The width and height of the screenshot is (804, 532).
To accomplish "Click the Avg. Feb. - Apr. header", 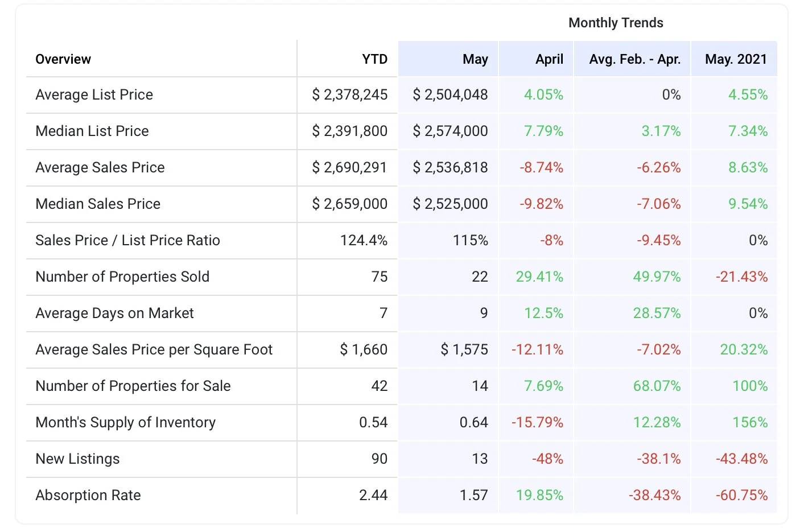I will [634, 59].
